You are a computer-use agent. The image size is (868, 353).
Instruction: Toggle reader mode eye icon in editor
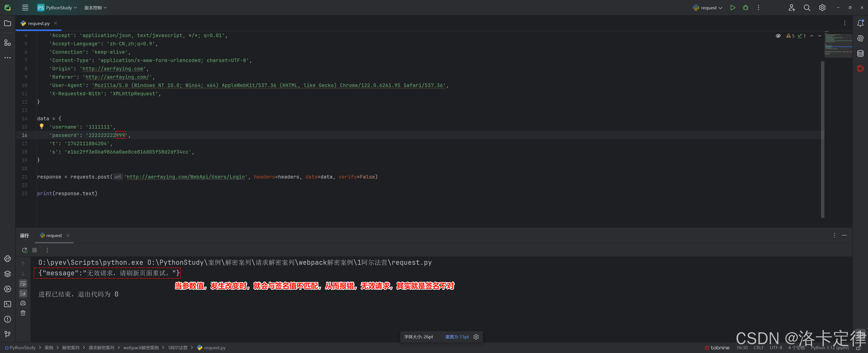[x=778, y=36]
